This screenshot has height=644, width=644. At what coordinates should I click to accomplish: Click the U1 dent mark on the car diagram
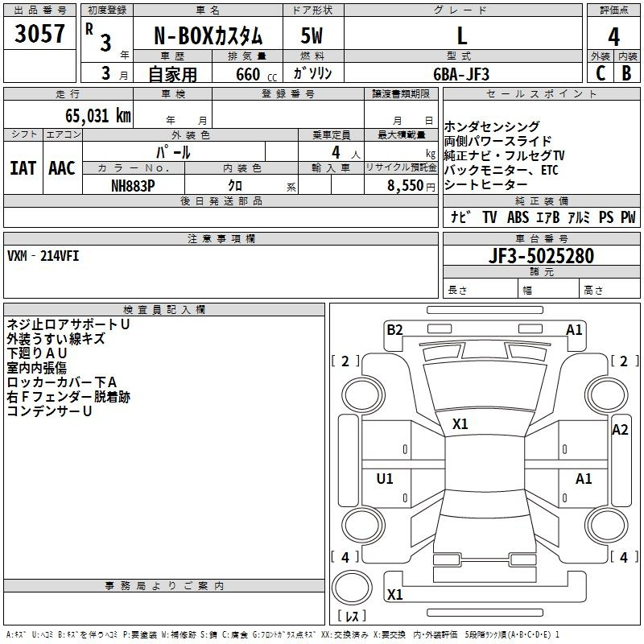(385, 479)
